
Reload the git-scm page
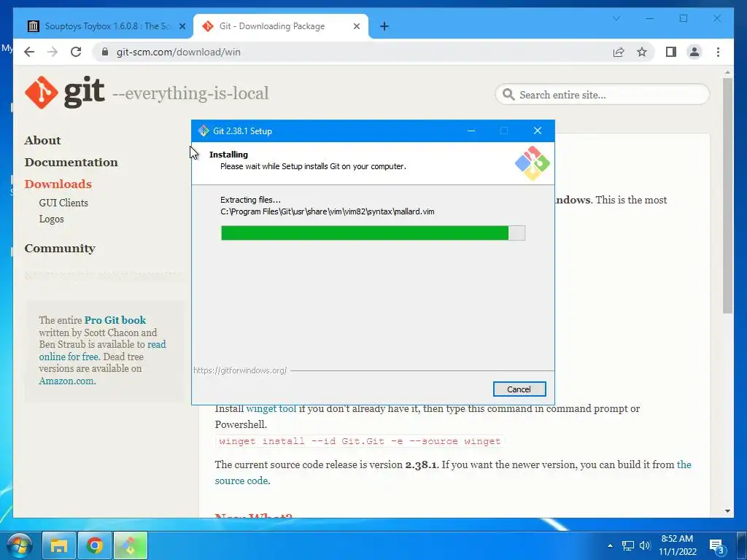click(76, 52)
